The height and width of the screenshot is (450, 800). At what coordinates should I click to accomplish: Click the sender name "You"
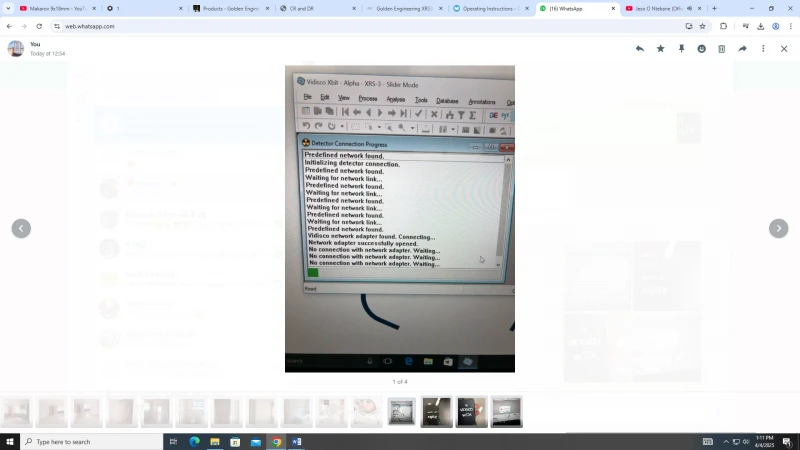(35, 44)
